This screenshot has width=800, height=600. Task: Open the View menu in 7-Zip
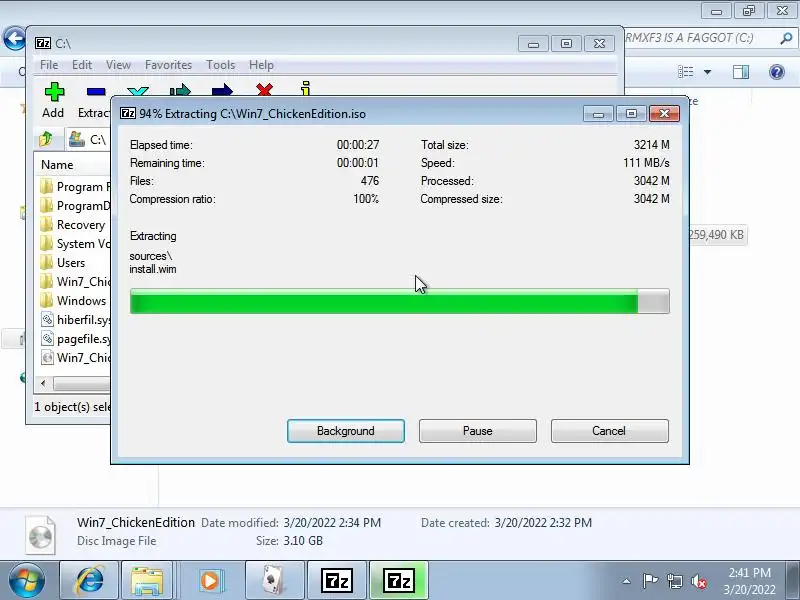pyautogui.click(x=118, y=65)
